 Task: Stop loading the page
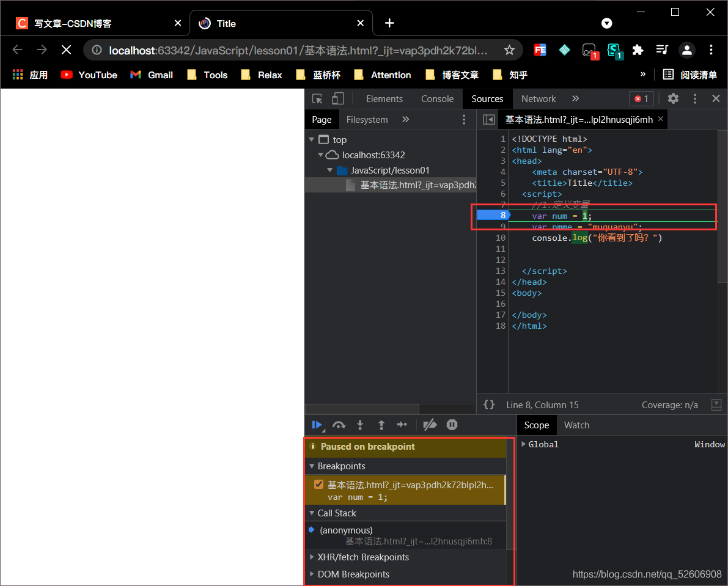pos(67,49)
